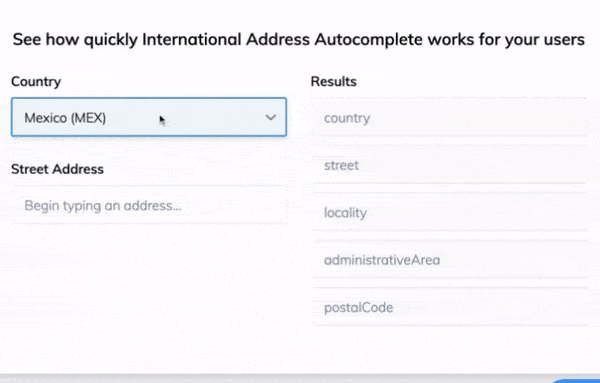Click the chevron arrow in Country selector
This screenshot has width=600, height=383.
[271, 117]
